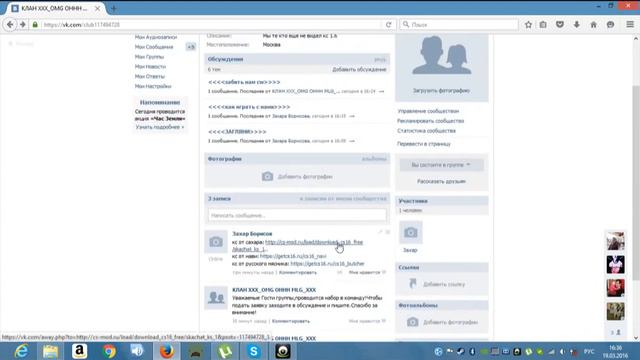Screen dimensions: 640x360
Task: Open the Firefox smiley chat icon
Action: tap(611, 24)
